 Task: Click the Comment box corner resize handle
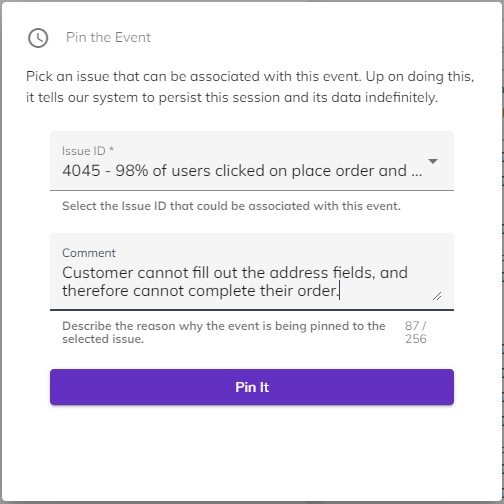437,296
